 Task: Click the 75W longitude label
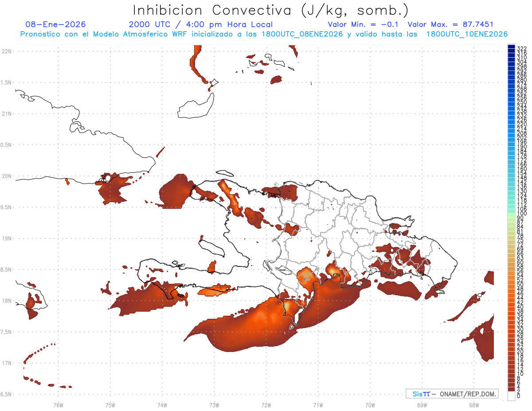click(110, 405)
